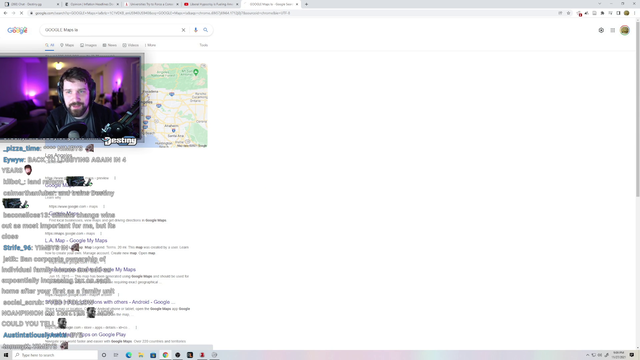
Task: Open the Extensions puzzle icon
Action: [602, 13]
